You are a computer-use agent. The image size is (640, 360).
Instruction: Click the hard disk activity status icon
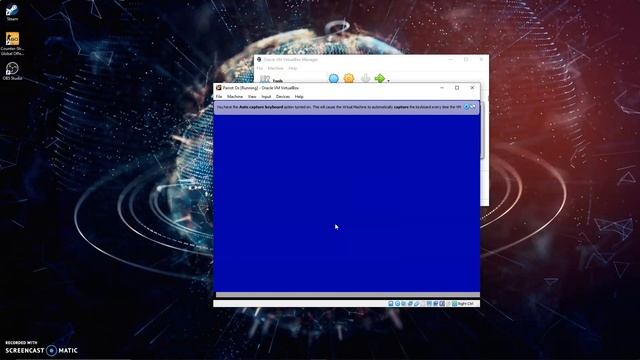391,304
